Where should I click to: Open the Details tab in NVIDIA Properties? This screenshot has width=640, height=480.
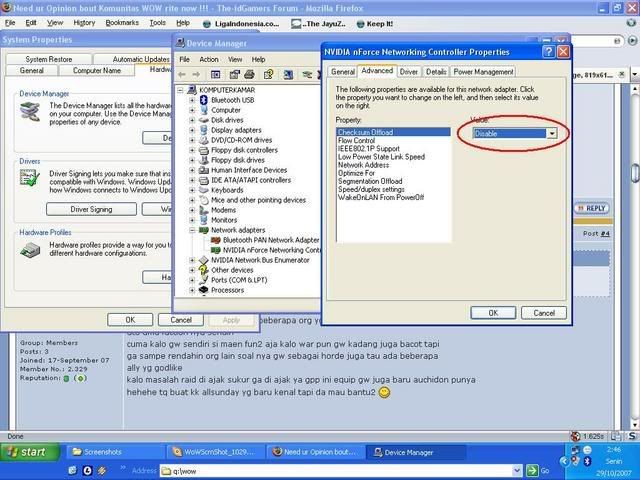pos(436,72)
